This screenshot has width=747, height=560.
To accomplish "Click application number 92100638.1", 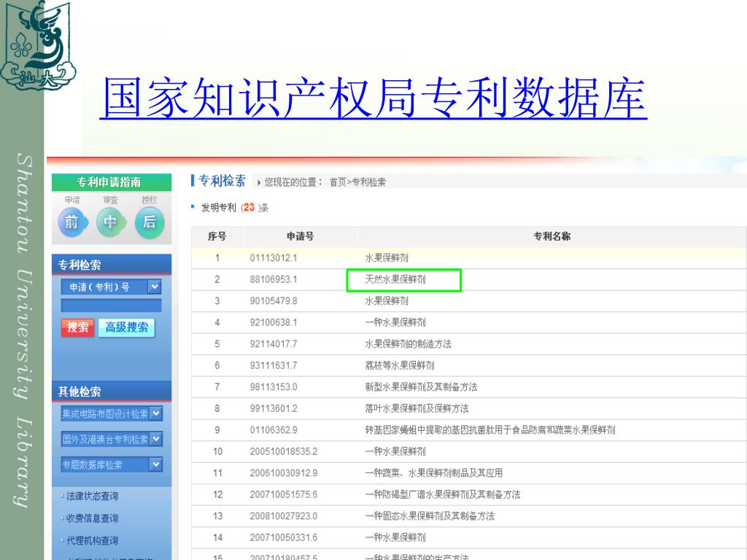I will (274, 322).
